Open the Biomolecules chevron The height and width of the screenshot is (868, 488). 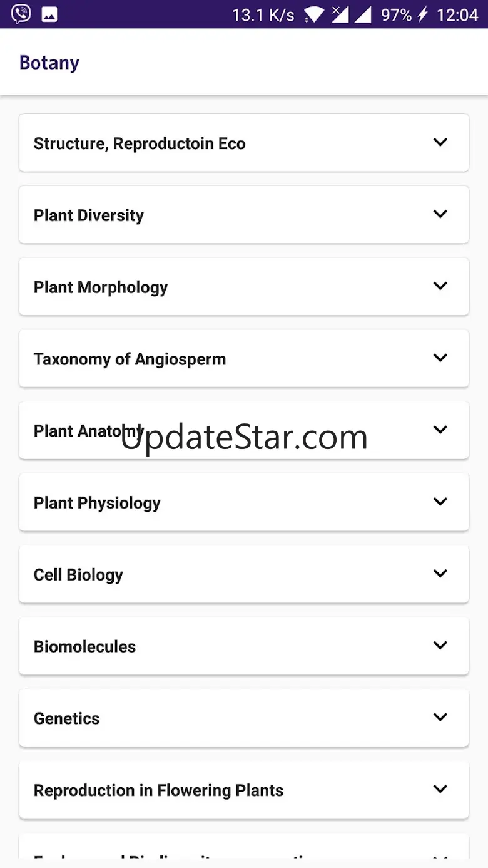pos(440,646)
